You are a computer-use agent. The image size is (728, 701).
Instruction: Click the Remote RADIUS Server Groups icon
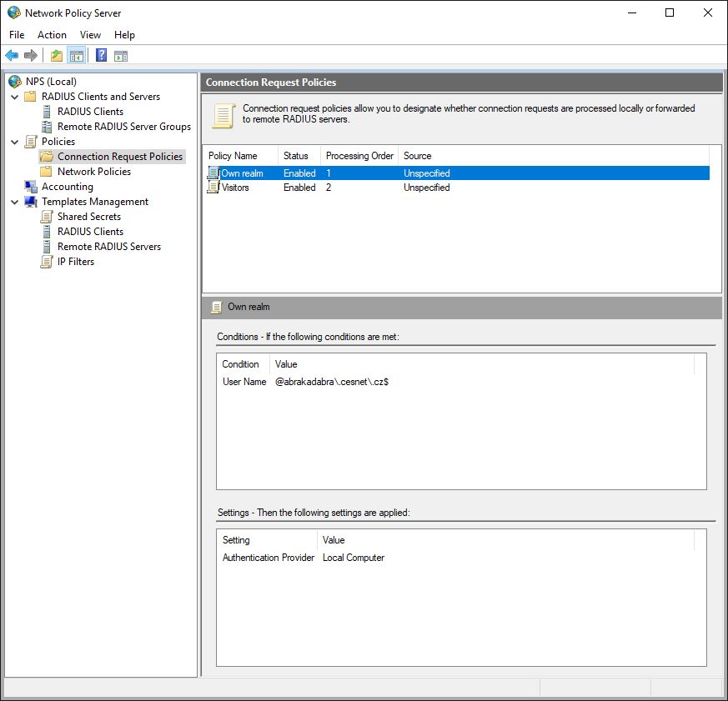point(47,127)
